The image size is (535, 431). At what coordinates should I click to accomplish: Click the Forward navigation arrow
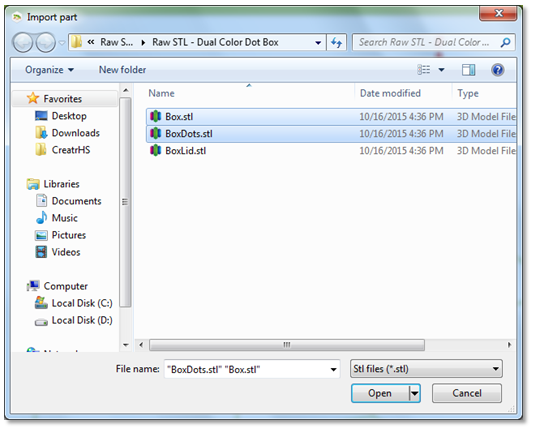click(x=46, y=43)
